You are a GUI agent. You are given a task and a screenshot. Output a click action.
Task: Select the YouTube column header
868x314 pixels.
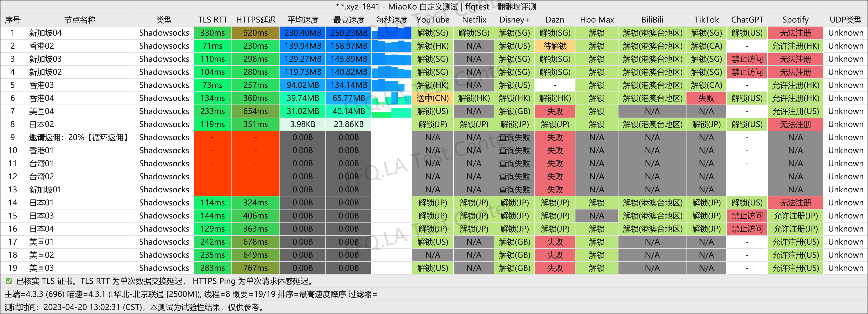tap(433, 20)
